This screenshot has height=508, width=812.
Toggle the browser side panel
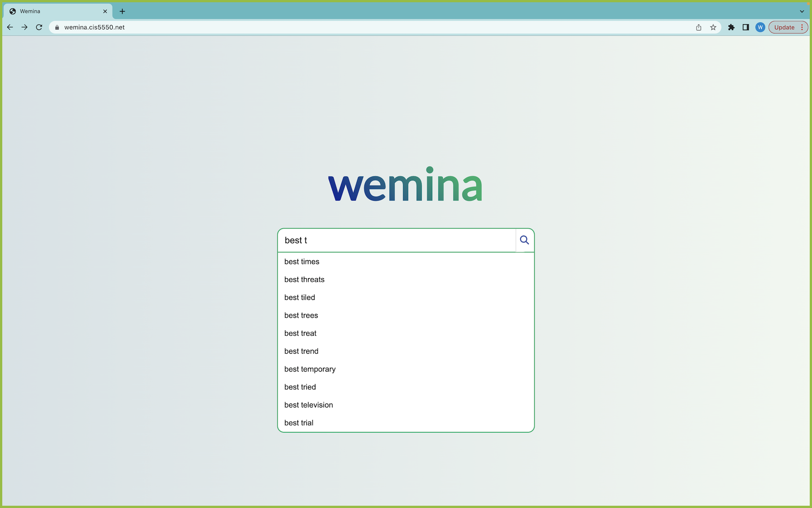pyautogui.click(x=746, y=27)
